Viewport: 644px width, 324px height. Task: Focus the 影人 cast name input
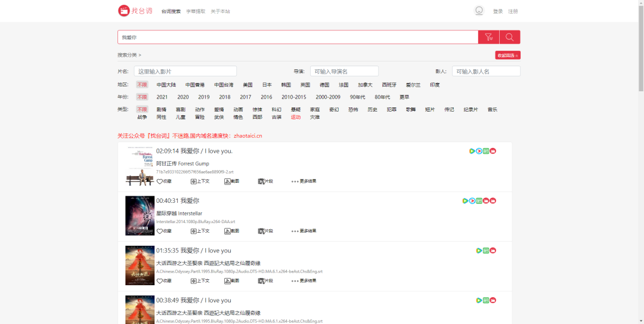tap(487, 71)
